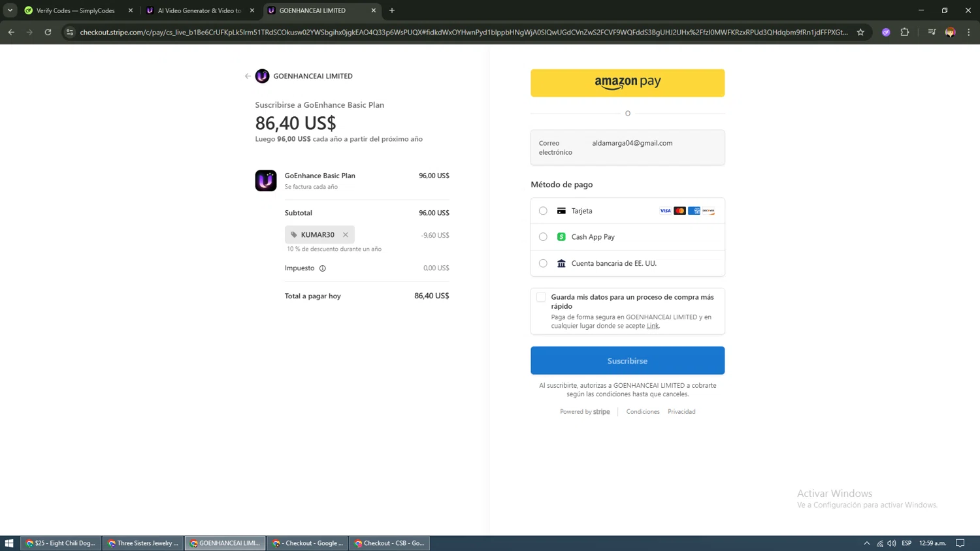Screen dimensions: 980x551
Task: Switch to Three Sisters Jewelry taskbar window
Action: tap(143, 543)
